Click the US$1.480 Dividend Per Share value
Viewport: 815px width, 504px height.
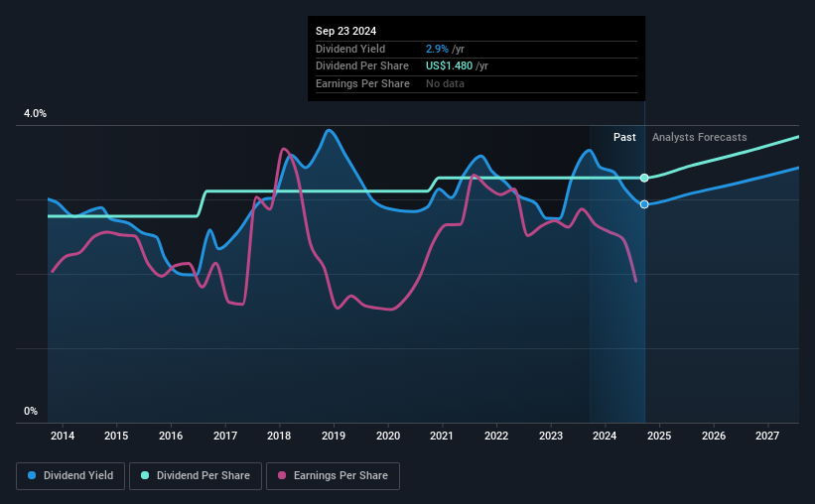coord(449,66)
